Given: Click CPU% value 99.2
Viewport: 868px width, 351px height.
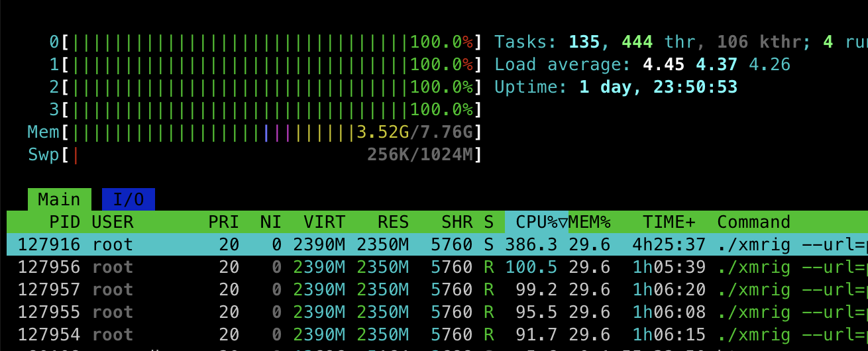Looking at the screenshot, I should pos(537,289).
